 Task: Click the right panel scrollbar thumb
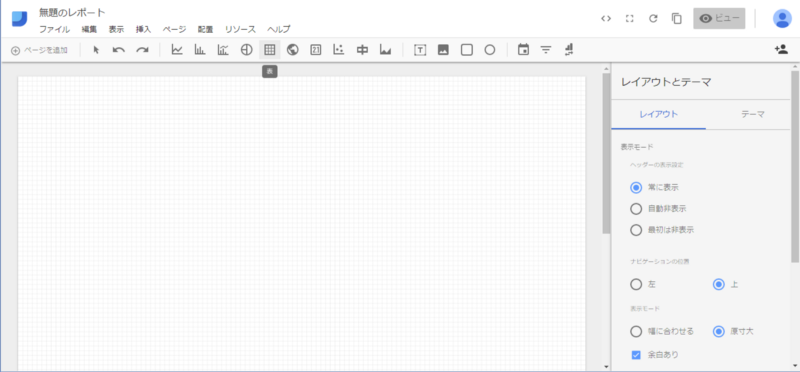coord(795,167)
